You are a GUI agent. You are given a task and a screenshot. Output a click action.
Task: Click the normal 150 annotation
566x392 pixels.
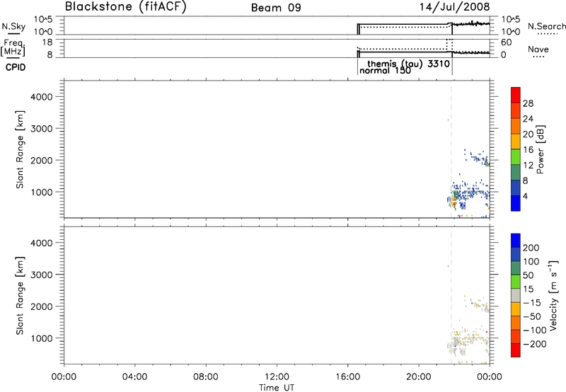tap(385, 70)
